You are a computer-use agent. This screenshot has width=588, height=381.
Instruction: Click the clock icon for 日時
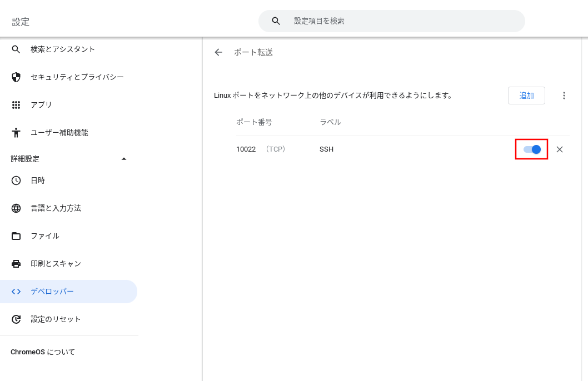coord(16,181)
